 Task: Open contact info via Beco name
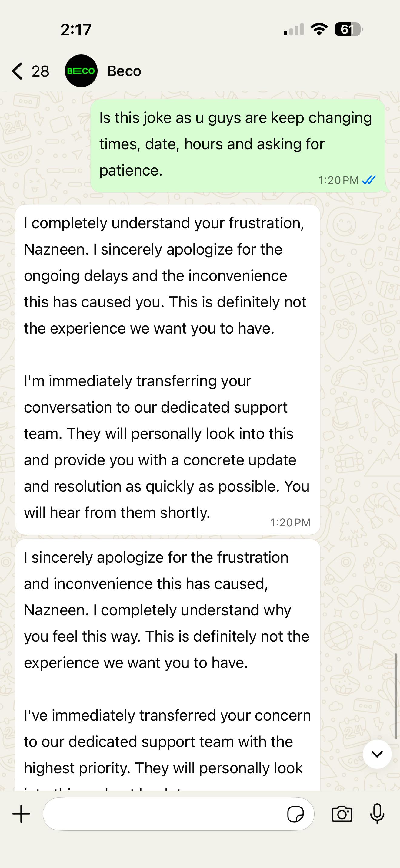[x=124, y=71]
